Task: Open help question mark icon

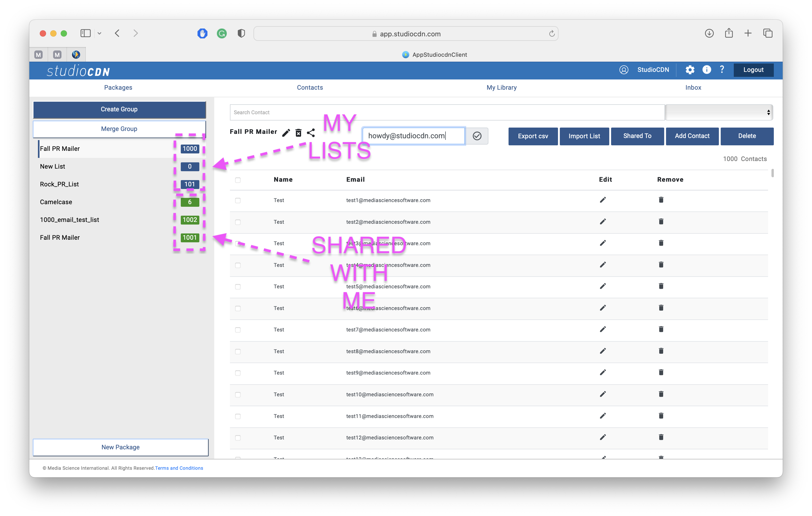Action: [x=722, y=70]
